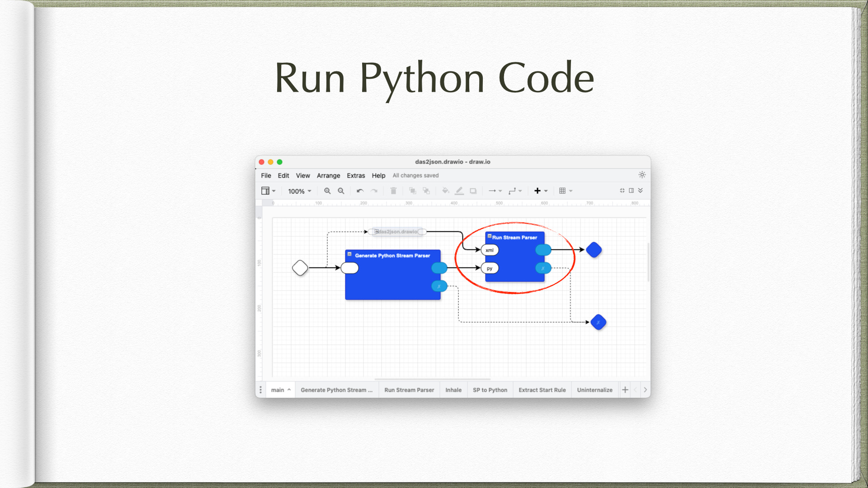Image resolution: width=868 pixels, height=488 pixels.
Task: Add a new page with plus button
Action: point(625,390)
